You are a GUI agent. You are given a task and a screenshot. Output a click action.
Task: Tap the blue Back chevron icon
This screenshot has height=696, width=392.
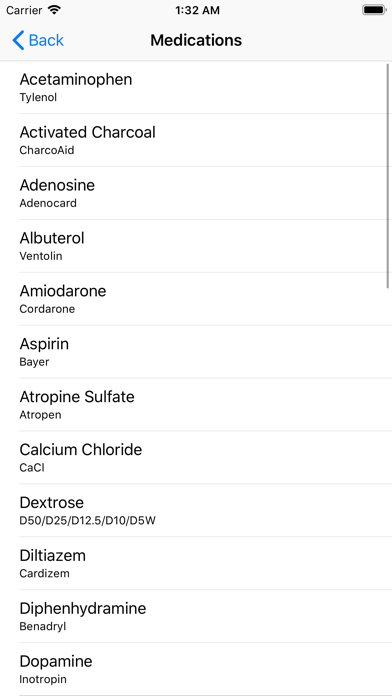pyautogui.click(x=18, y=40)
